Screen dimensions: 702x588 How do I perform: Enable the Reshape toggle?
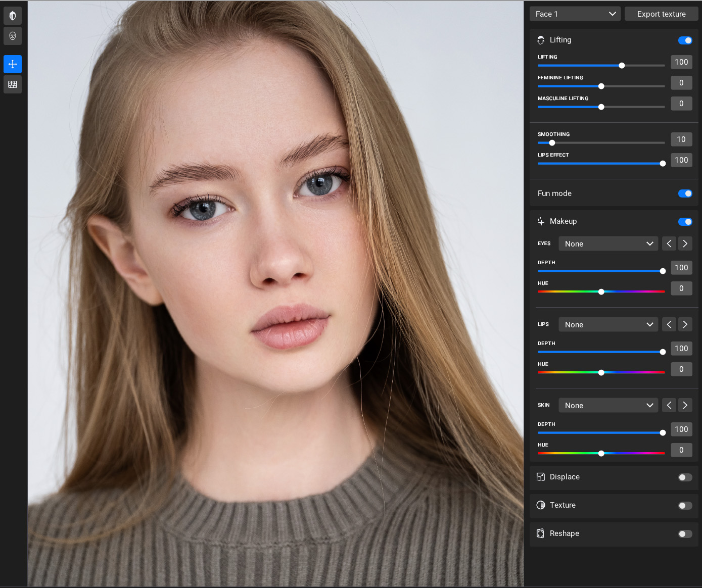point(685,534)
